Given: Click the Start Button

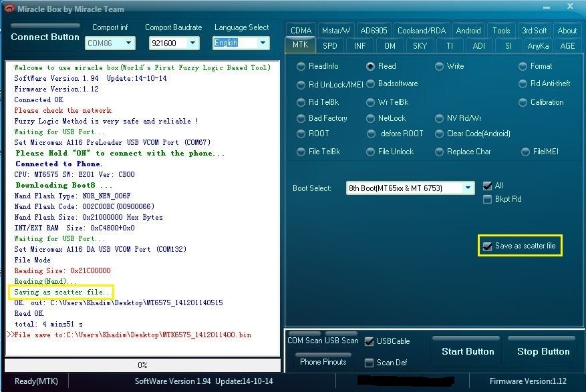Looking at the screenshot, I should (468, 351).
